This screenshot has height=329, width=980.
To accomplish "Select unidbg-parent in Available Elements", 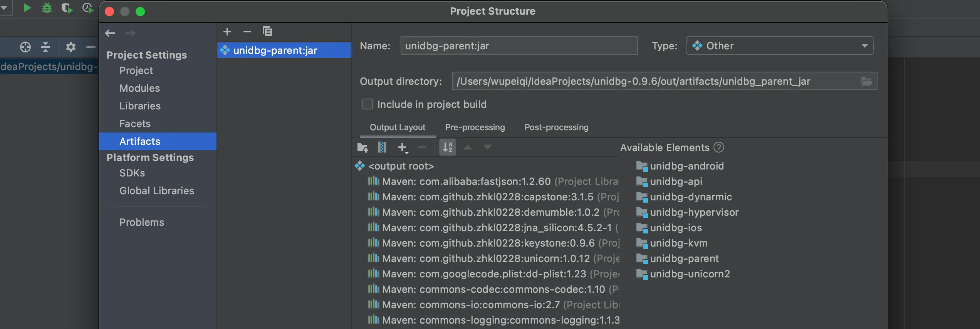I will (678, 259).
